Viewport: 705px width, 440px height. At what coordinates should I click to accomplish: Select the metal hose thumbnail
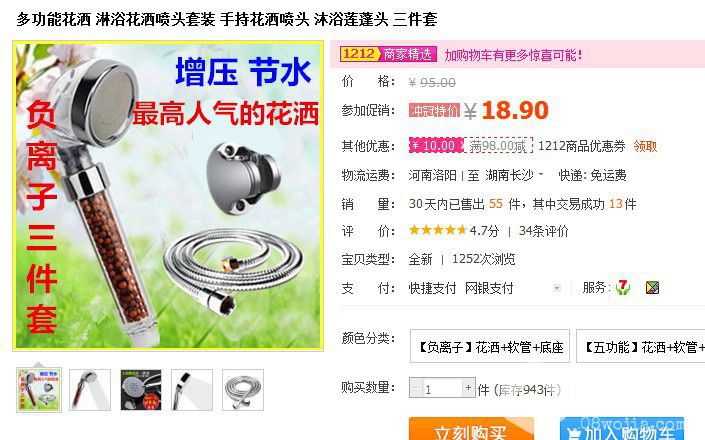[243, 390]
